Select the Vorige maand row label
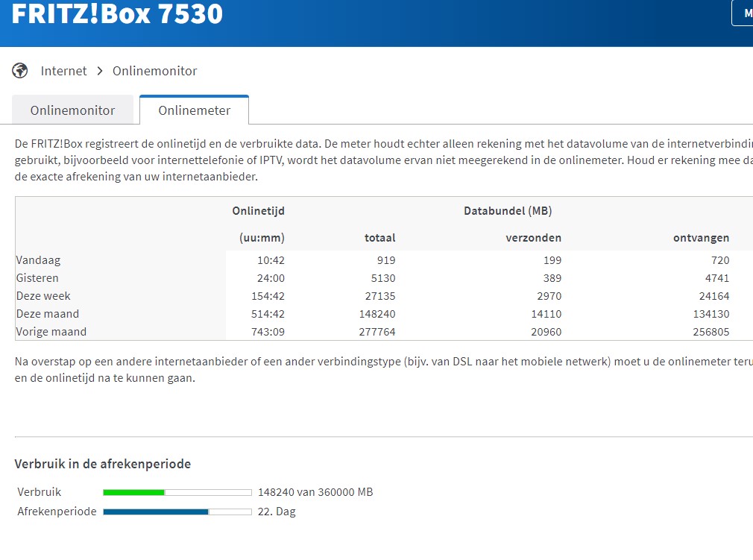The image size is (753, 560). [x=51, y=332]
